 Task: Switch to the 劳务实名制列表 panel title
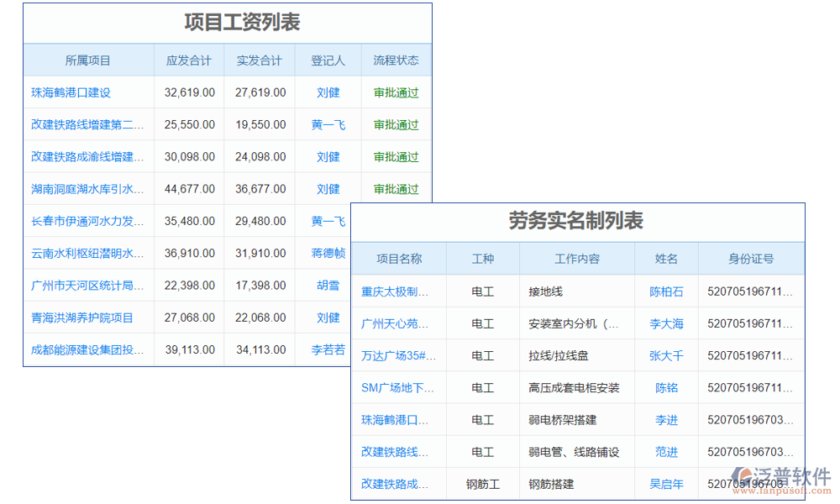587,222
